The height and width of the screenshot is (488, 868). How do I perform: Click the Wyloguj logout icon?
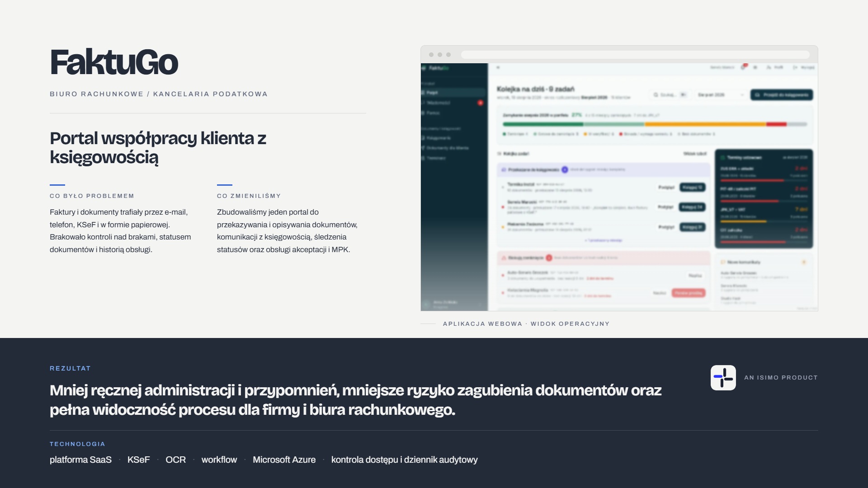[x=795, y=67]
